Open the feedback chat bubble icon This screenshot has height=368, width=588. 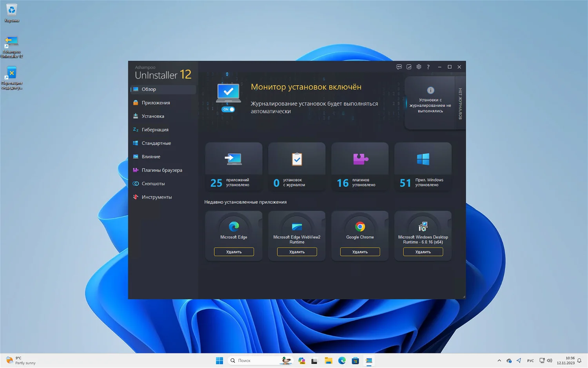[399, 67]
